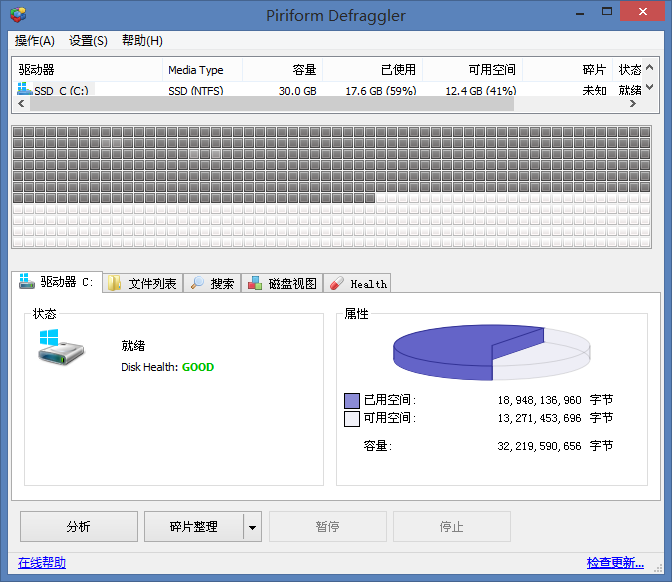The image size is (672, 582).
Task: Sort by the 可用空间 column header
Action: click(472, 69)
